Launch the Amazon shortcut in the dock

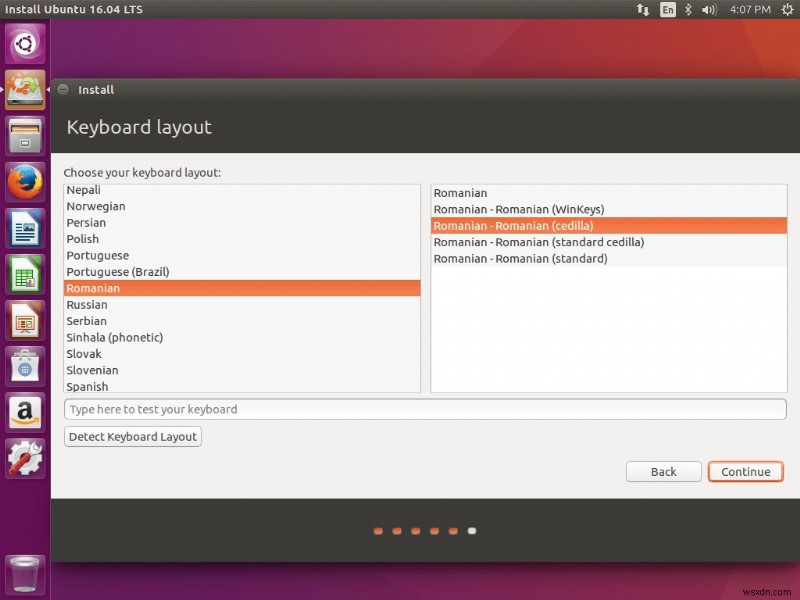(x=24, y=411)
